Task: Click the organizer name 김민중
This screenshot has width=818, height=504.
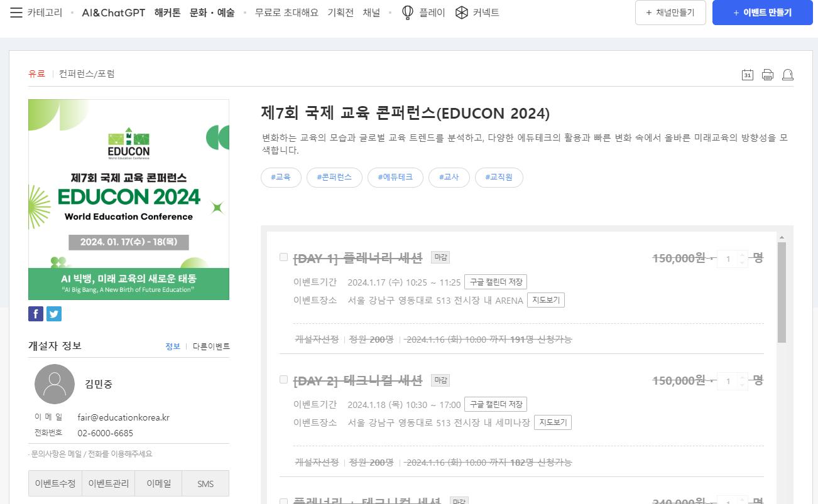Action: pos(99,384)
